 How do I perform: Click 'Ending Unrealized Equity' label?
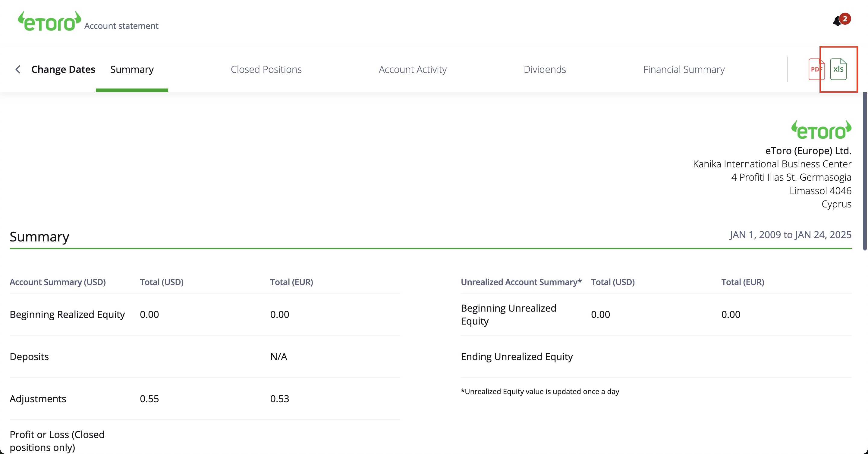tap(517, 356)
